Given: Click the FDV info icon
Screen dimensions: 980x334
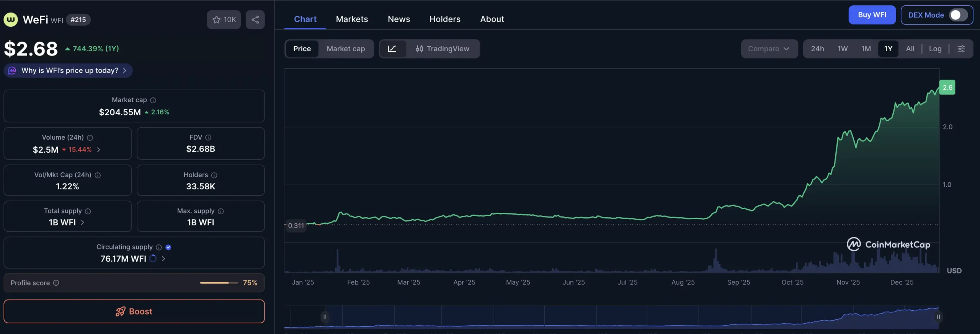Looking at the screenshot, I should [x=208, y=138].
